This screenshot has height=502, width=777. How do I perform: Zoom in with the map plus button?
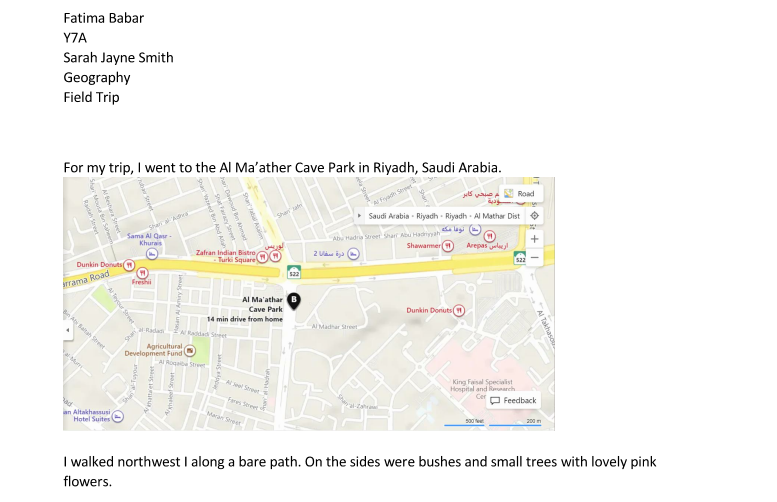click(x=534, y=239)
